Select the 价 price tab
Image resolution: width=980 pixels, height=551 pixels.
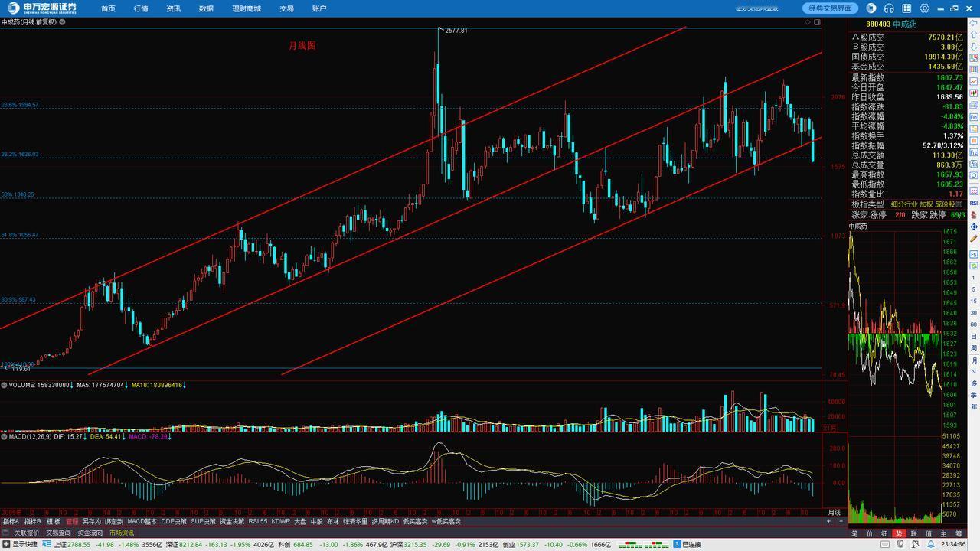point(870,534)
